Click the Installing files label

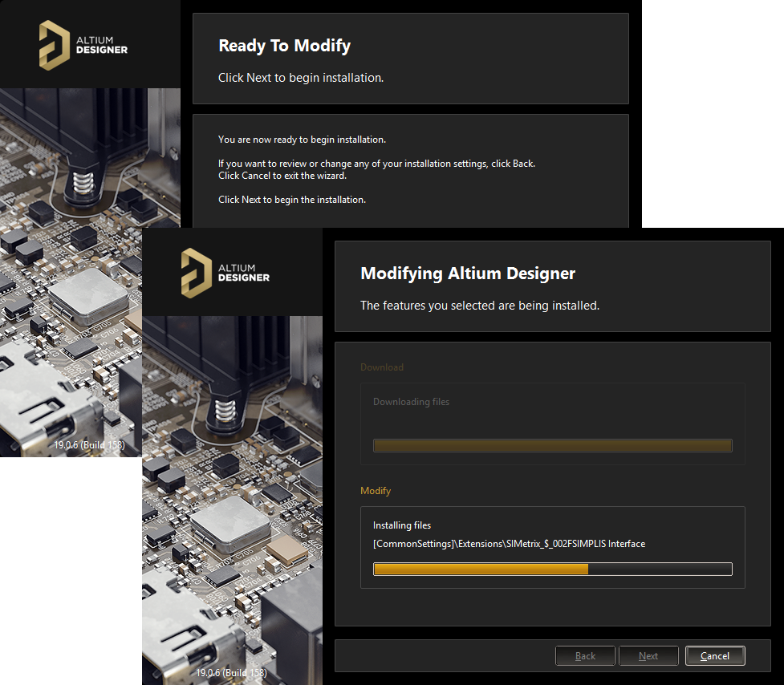pos(402,525)
